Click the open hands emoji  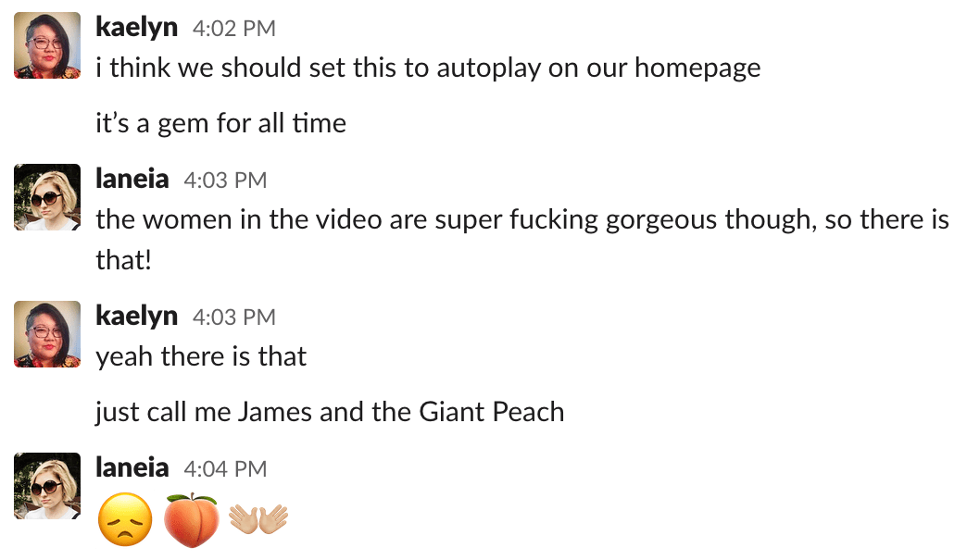click(x=258, y=519)
